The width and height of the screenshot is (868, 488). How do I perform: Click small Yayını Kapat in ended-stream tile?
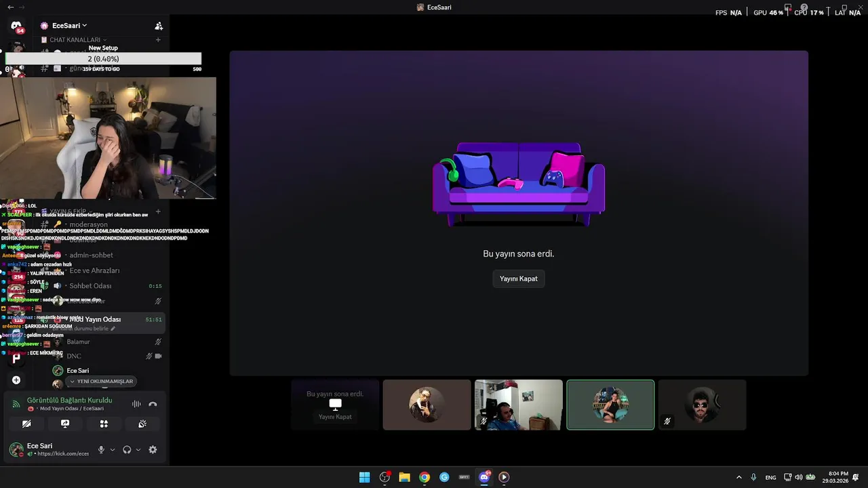point(335,417)
